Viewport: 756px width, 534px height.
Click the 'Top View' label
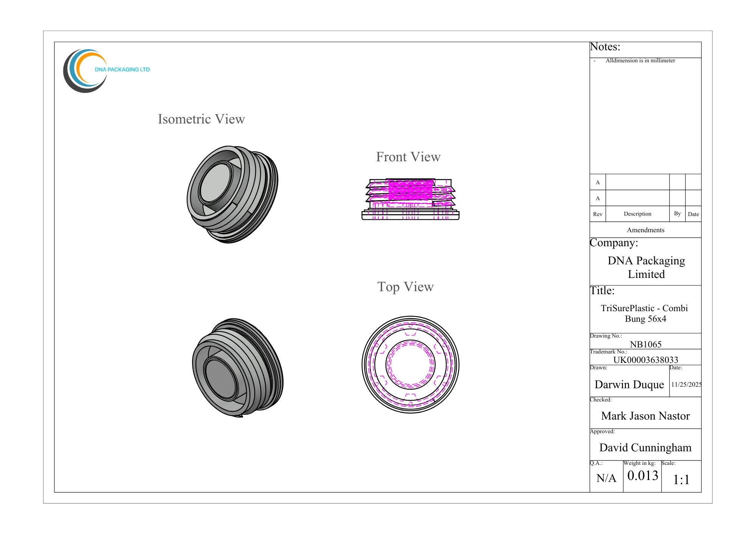click(x=405, y=287)
